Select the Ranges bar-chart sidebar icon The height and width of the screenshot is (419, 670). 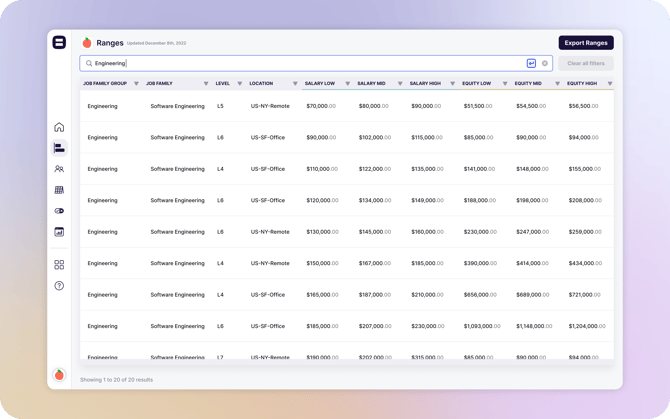(x=59, y=148)
